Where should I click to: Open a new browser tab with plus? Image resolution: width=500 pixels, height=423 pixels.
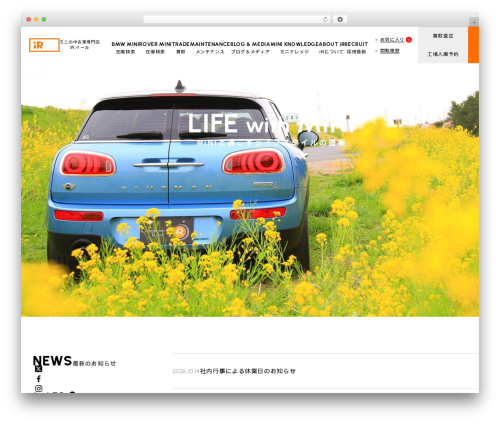[x=474, y=22]
